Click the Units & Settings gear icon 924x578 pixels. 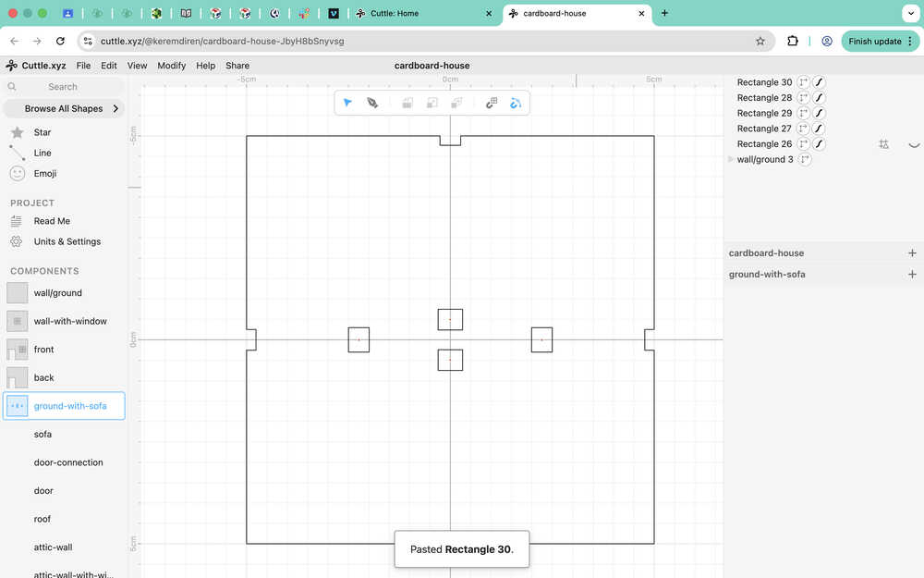click(16, 241)
